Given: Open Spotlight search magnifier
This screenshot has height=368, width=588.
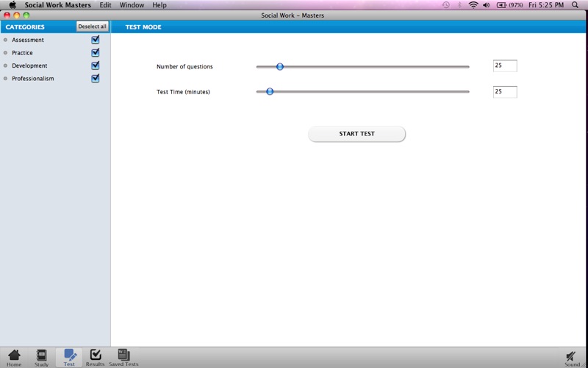Looking at the screenshot, I should 575,5.
